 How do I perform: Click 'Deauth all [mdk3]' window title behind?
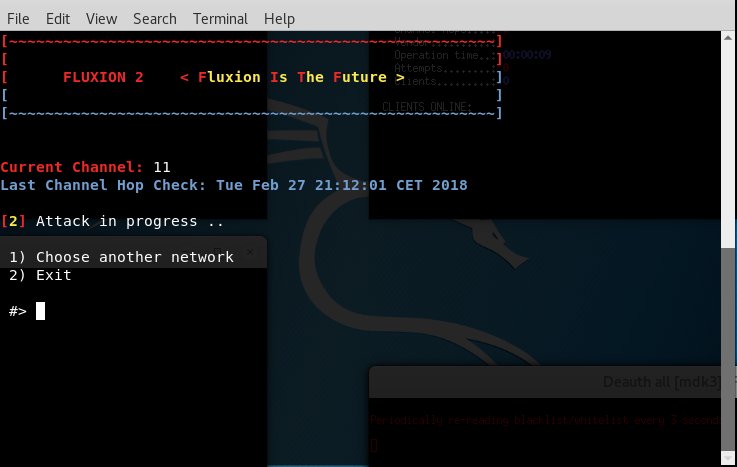[661, 382]
